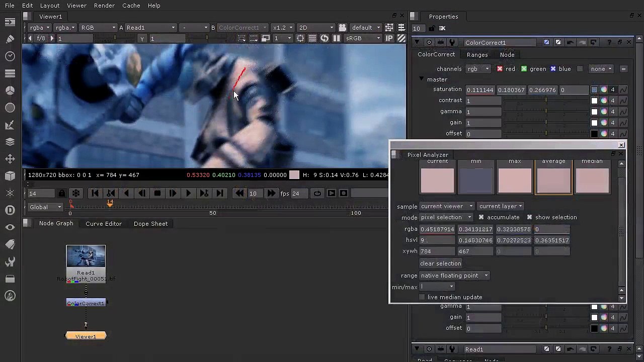Click the wrench icon in the ColorCorrect1 header

point(452,43)
